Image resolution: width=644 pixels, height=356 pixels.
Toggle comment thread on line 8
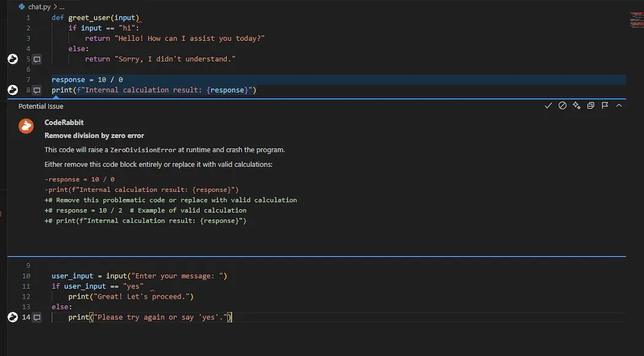[x=37, y=91]
